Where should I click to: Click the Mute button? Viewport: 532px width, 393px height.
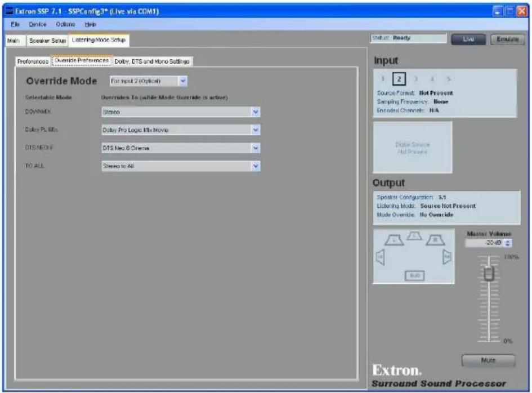click(x=488, y=360)
